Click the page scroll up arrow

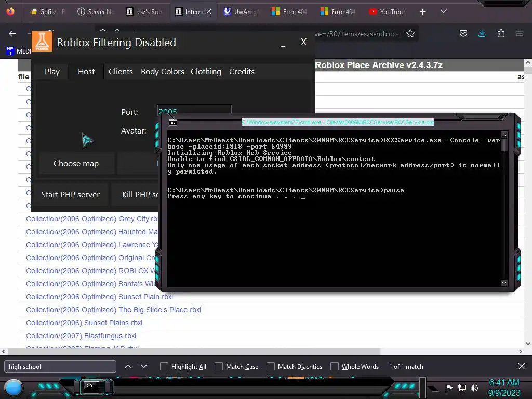pyautogui.click(x=528, y=62)
